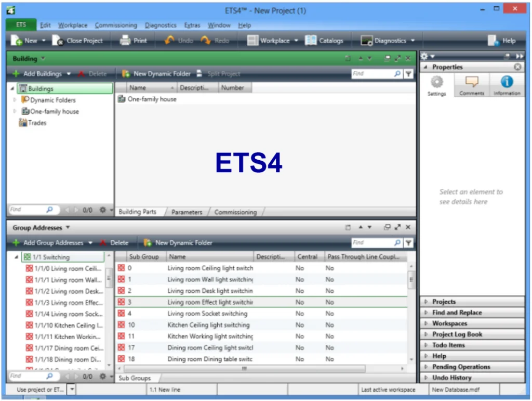Click Add Group Addresses button
Viewport: 532px width, 401px height.
pyautogui.click(x=48, y=242)
